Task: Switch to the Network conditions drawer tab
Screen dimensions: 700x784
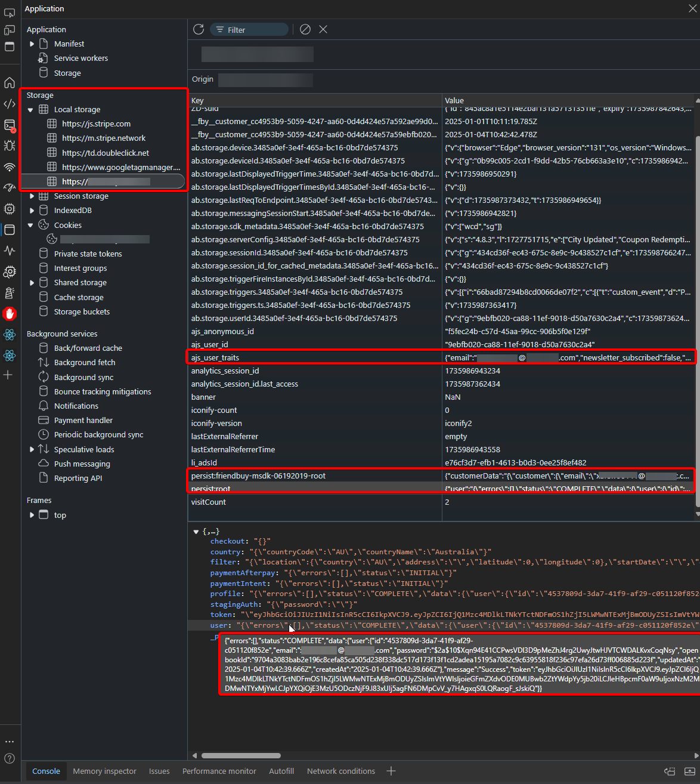Action: (340, 771)
